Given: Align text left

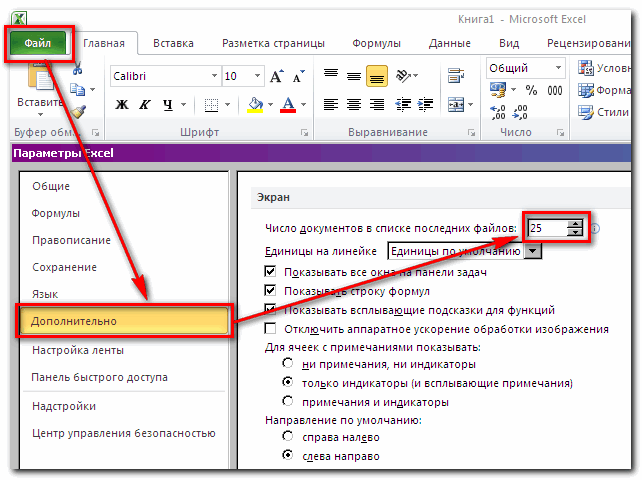Looking at the screenshot, I should [x=331, y=105].
